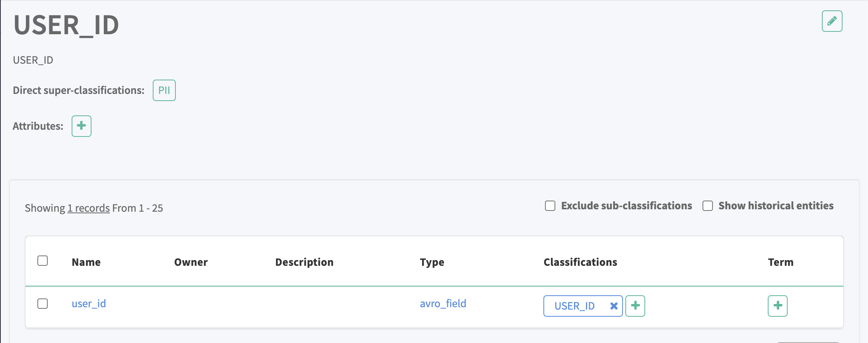Click the edit classification pencil icon
868x343 pixels.
[832, 21]
